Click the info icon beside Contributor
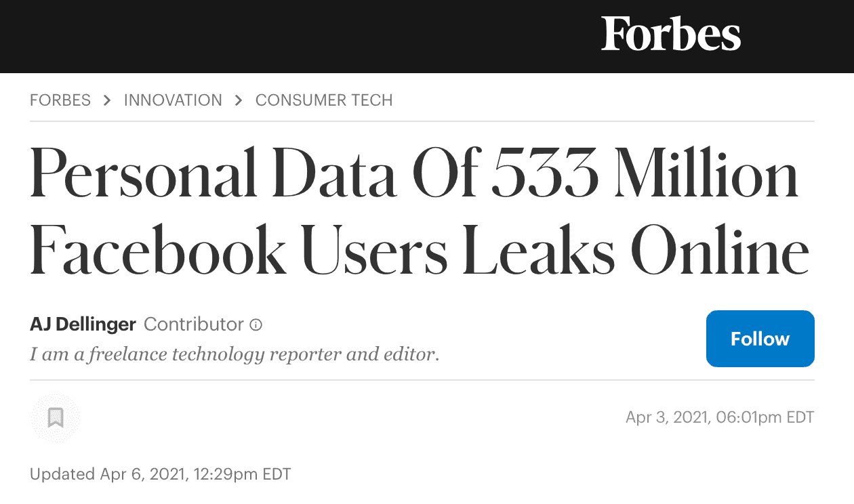Screen dimensions: 854x504 (x=256, y=325)
